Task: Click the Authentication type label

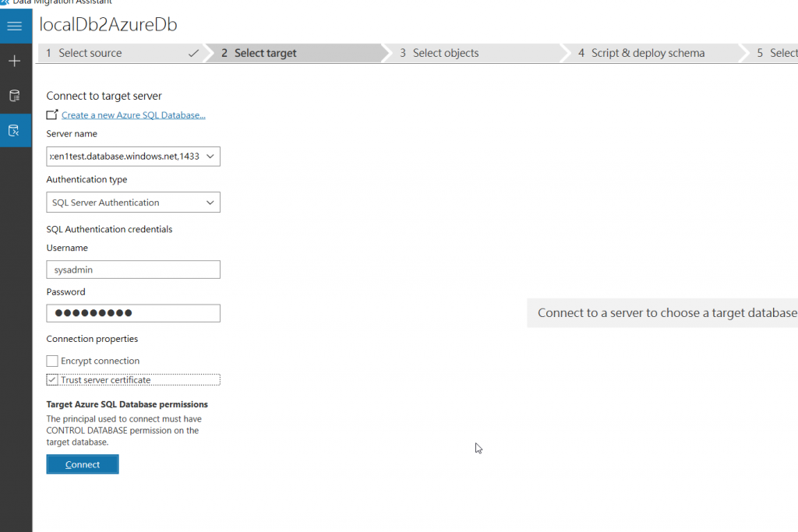Action: click(x=87, y=179)
